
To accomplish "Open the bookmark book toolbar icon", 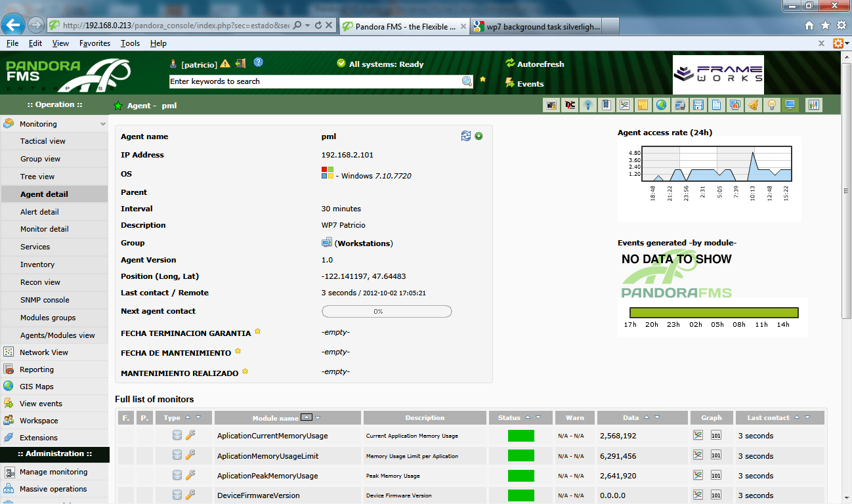I will [x=607, y=104].
